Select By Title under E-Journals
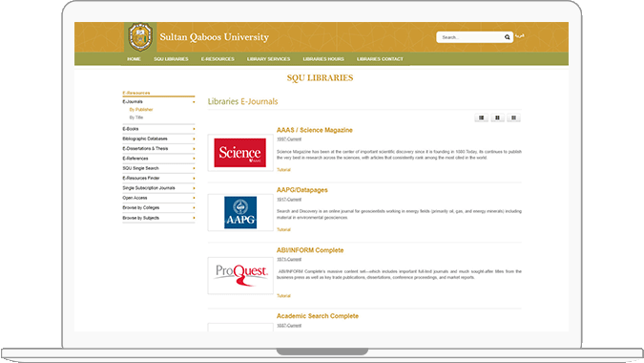This screenshot has height=363, width=644. click(135, 117)
